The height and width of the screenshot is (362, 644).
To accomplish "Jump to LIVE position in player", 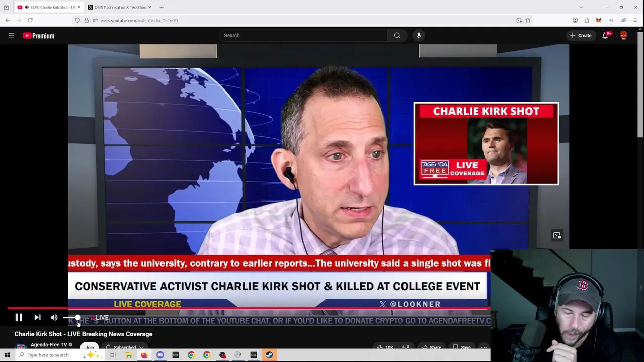I will 100,317.
